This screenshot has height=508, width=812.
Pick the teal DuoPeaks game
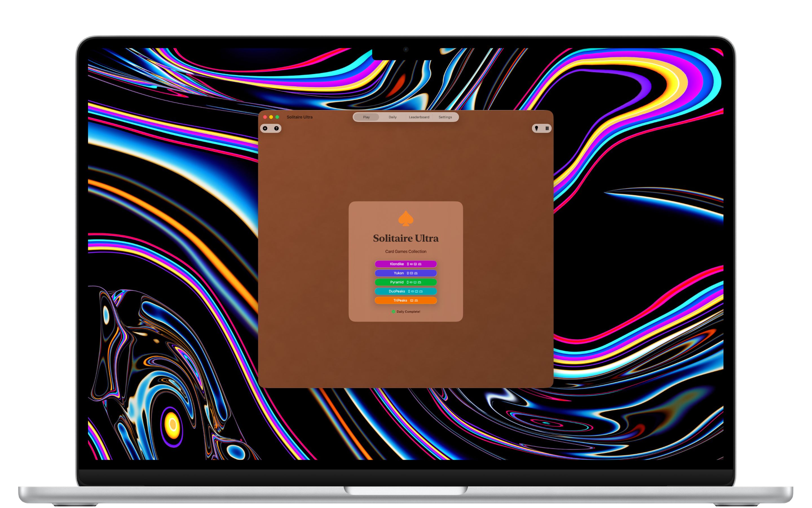click(406, 291)
